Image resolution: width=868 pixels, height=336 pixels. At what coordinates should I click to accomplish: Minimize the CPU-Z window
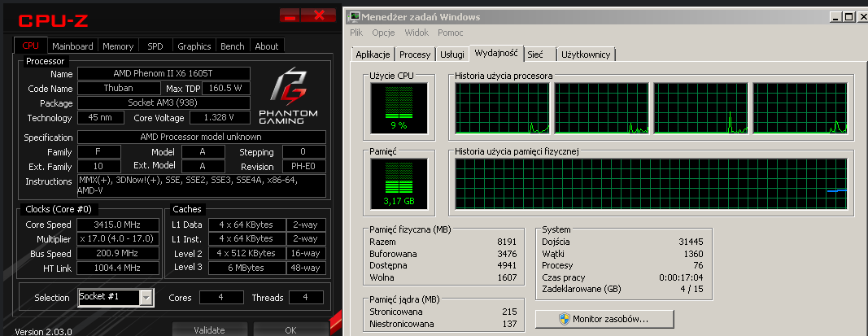coord(290,15)
